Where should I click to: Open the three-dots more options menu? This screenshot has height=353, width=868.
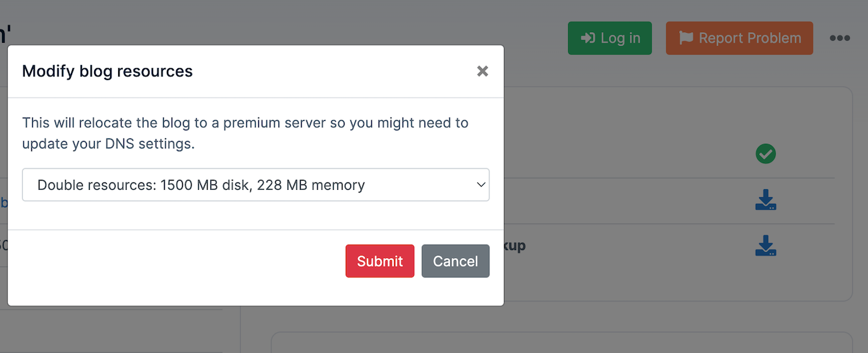[839, 38]
